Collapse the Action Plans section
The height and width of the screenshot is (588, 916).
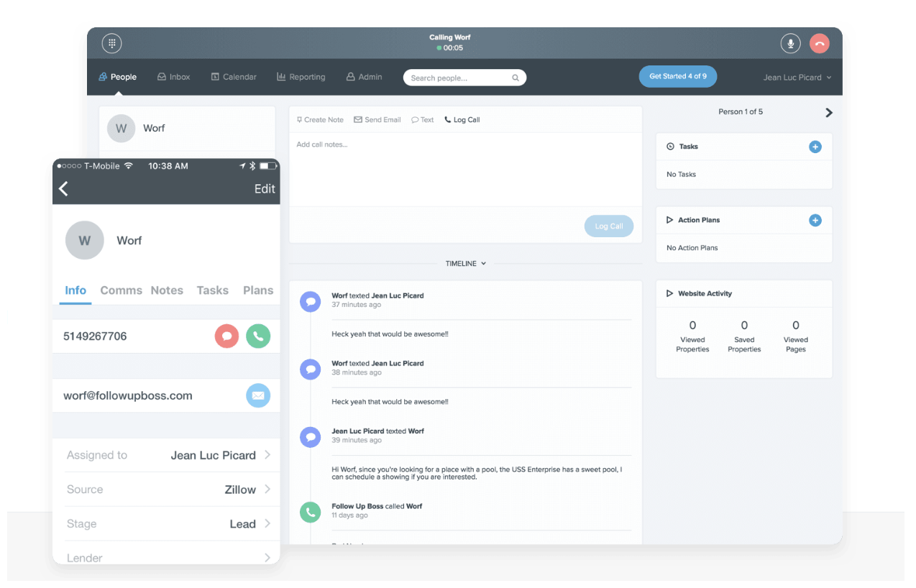[669, 220]
